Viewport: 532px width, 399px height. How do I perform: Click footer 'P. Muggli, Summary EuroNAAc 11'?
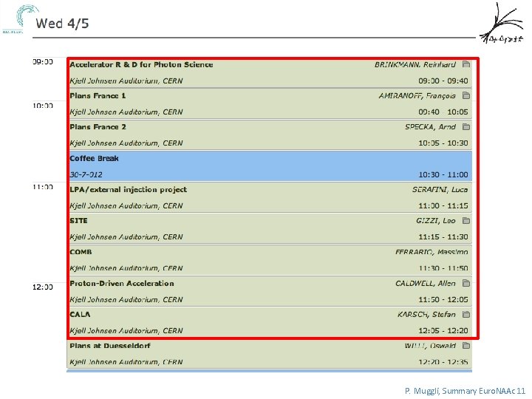pos(465,391)
